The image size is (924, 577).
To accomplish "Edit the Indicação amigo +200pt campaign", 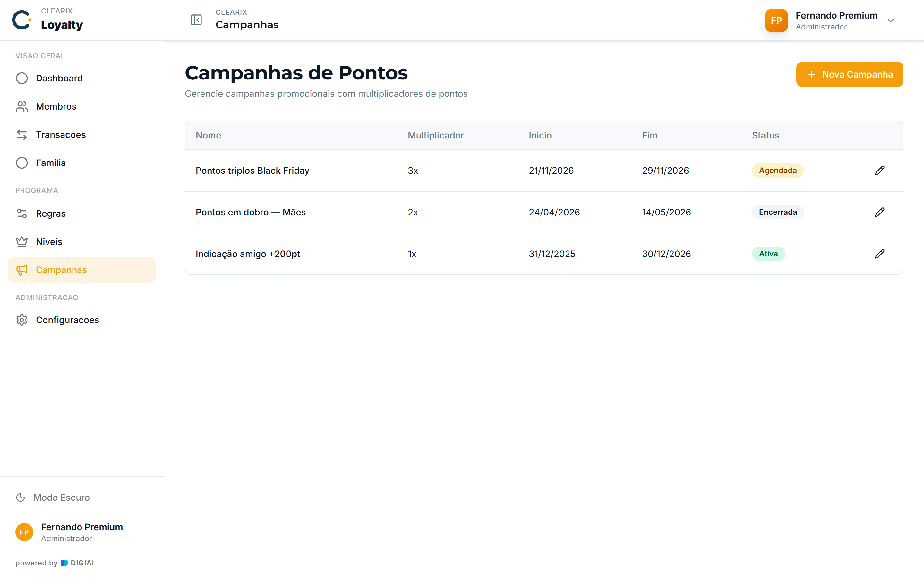I will pos(879,254).
